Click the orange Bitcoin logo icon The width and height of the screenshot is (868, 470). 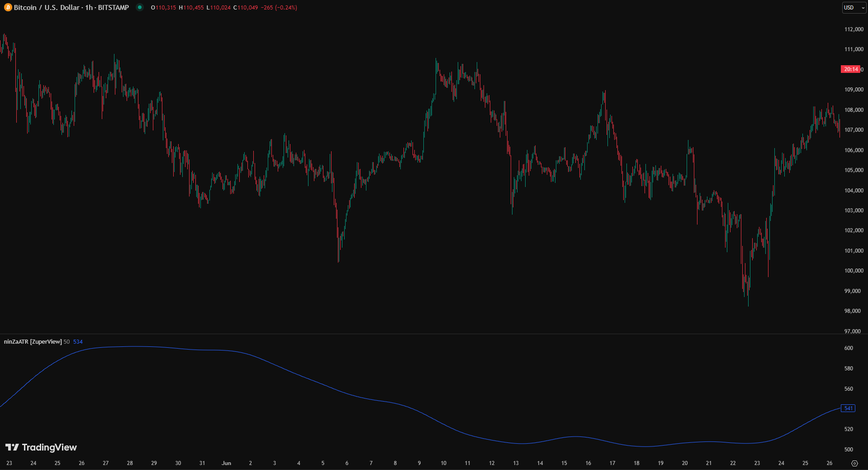click(x=8, y=8)
